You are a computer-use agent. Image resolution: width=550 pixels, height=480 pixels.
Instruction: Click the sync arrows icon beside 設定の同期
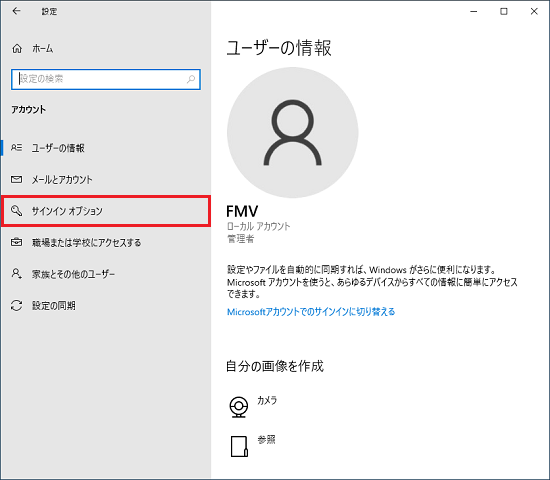pos(16,305)
